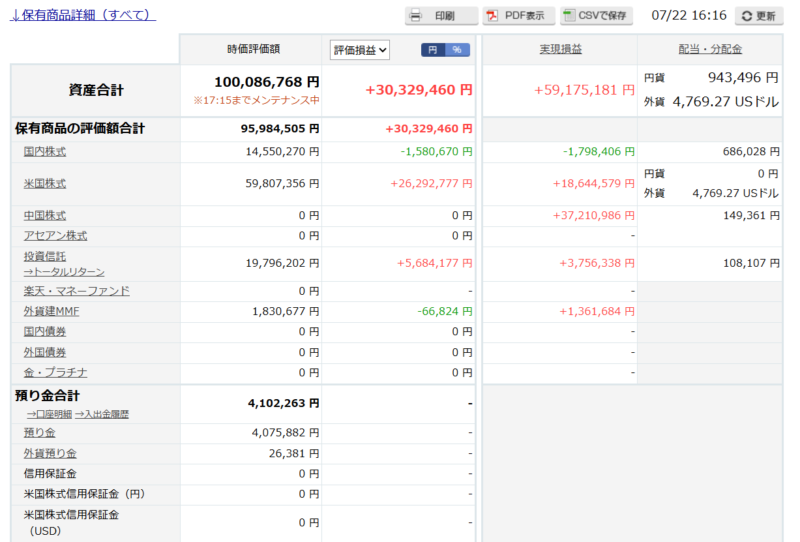Click the CSV file icon for CSVで保存
800x542 pixels.
click(568, 16)
